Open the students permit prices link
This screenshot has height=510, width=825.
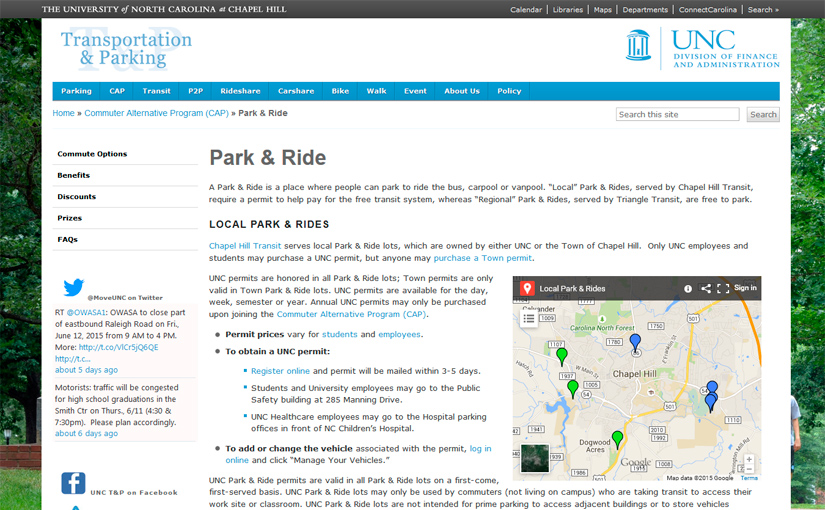339,334
